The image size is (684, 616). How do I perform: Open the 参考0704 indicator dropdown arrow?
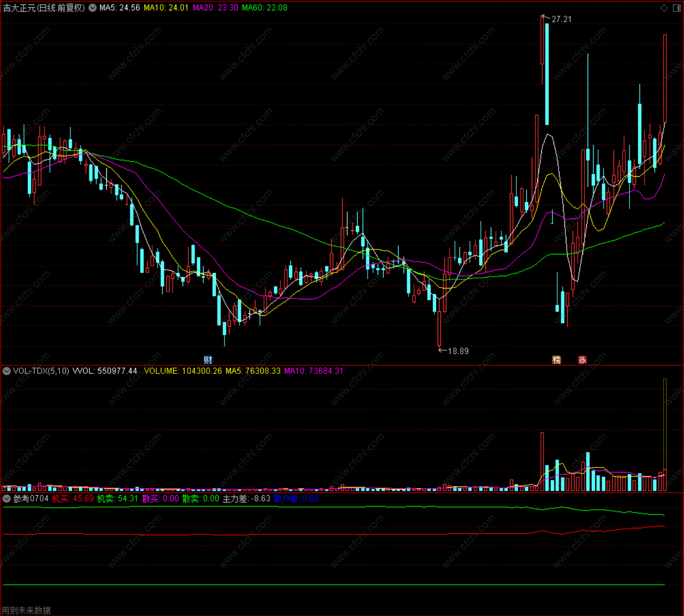[x=6, y=499]
